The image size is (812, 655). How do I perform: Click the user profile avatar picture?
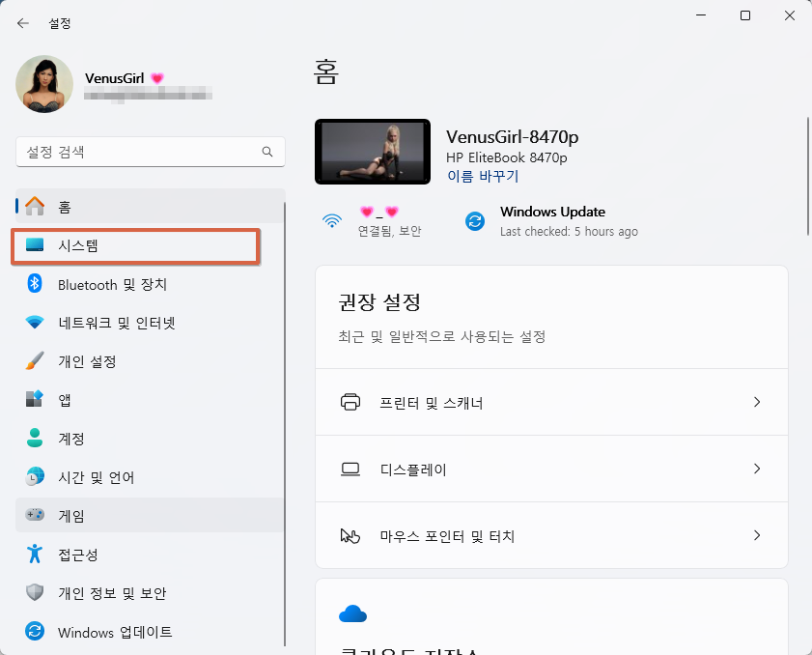click(x=44, y=84)
